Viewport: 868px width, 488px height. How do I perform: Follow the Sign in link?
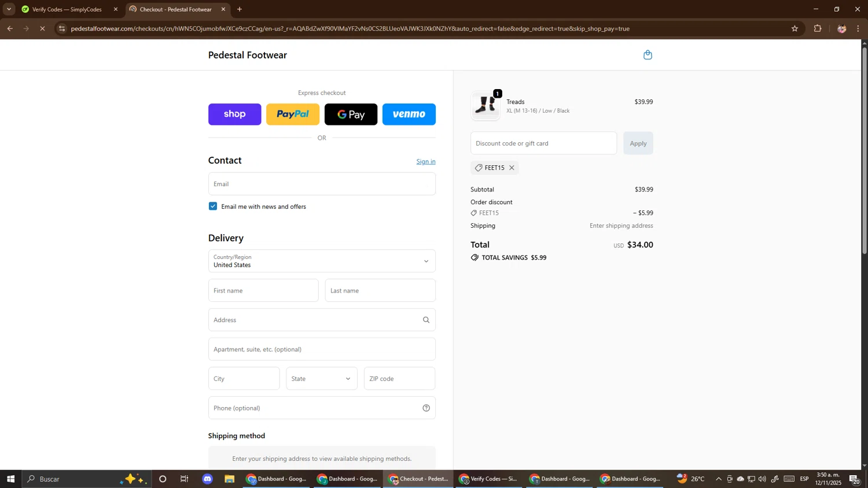click(426, 161)
